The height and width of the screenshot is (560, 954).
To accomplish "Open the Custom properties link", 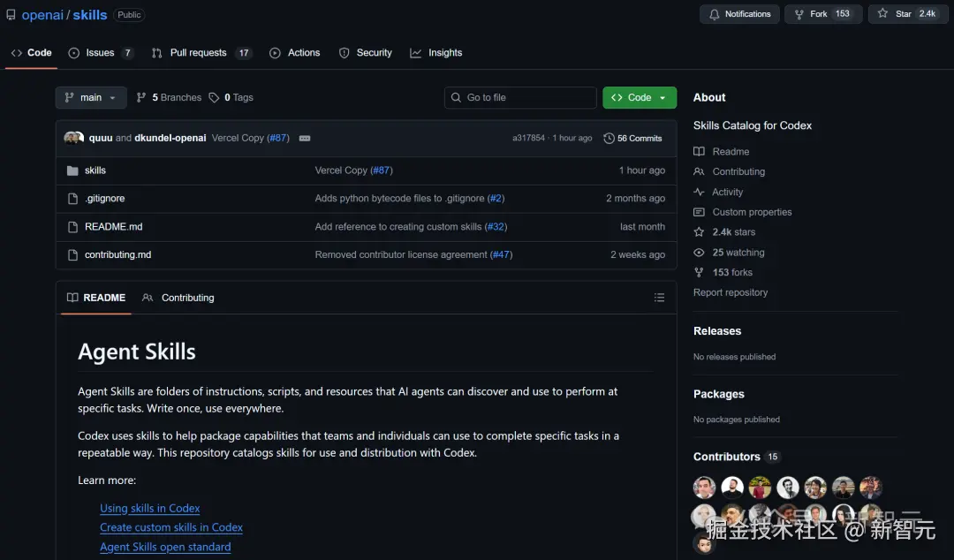I will (743, 212).
